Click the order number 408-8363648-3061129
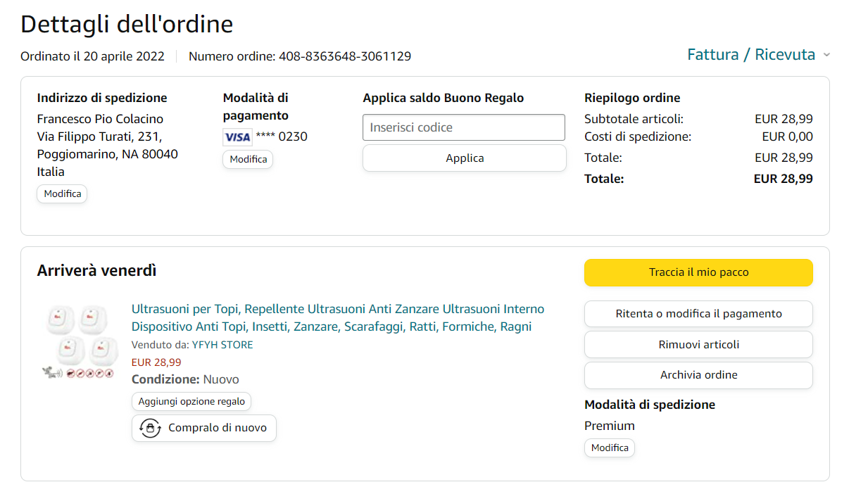 pos(344,56)
